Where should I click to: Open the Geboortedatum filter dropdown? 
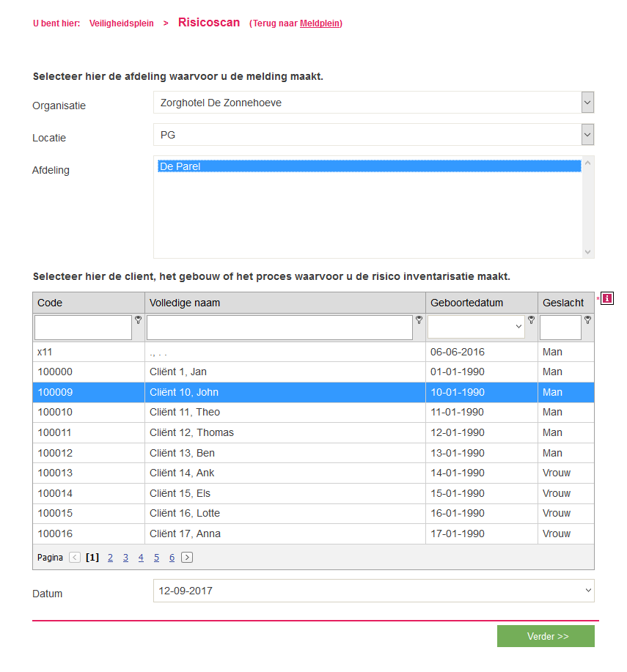click(x=476, y=328)
